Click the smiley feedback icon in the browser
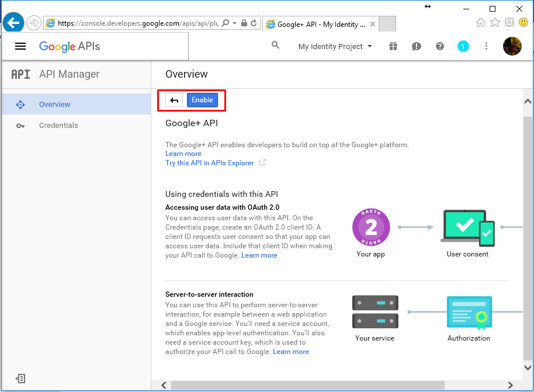Screen dimensions: 534x392 point(523,22)
